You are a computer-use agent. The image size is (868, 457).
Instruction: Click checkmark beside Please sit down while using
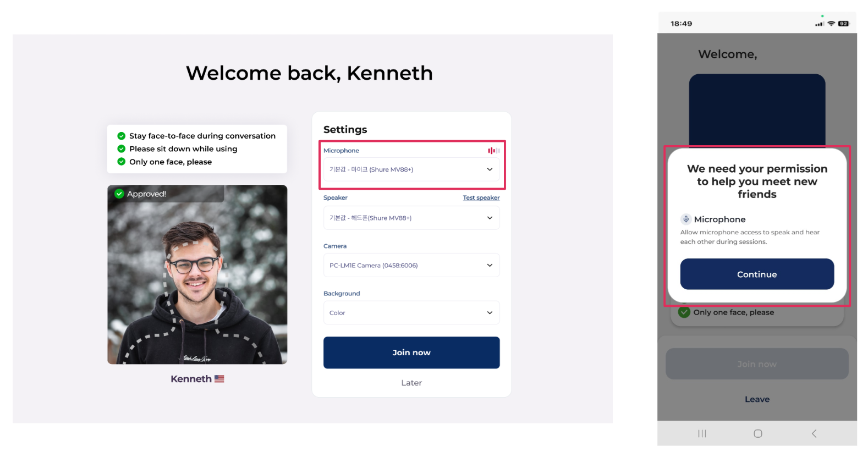[x=122, y=149]
